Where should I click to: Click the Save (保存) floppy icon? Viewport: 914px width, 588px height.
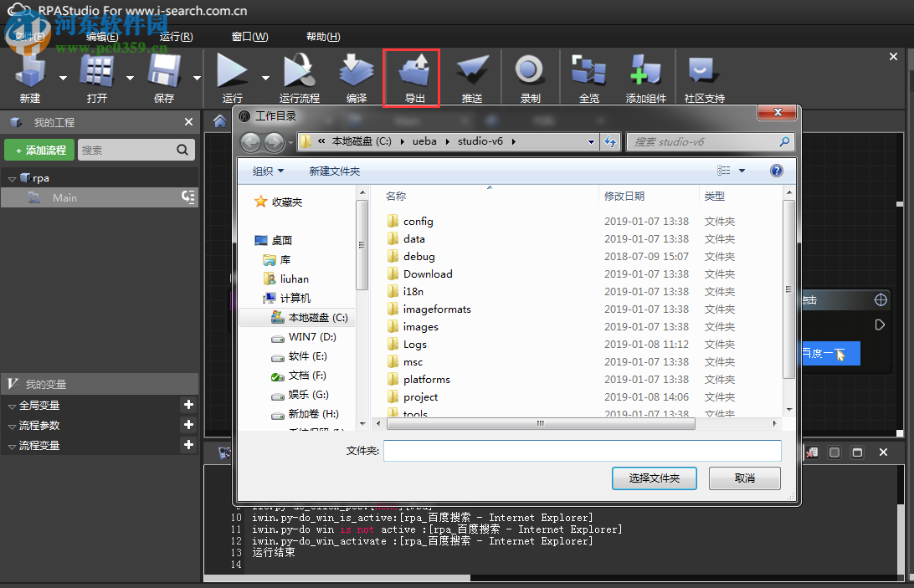point(164,71)
